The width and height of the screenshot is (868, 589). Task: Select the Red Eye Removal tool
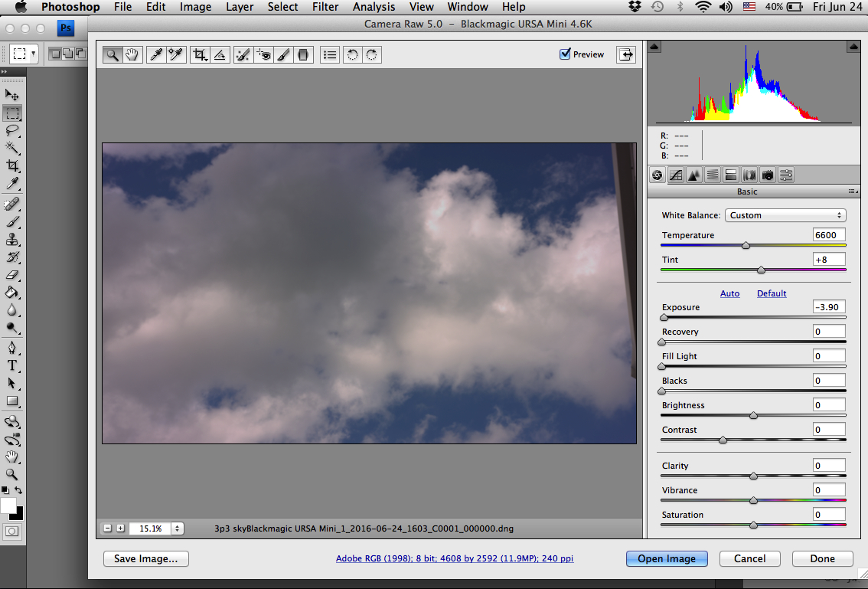point(263,55)
